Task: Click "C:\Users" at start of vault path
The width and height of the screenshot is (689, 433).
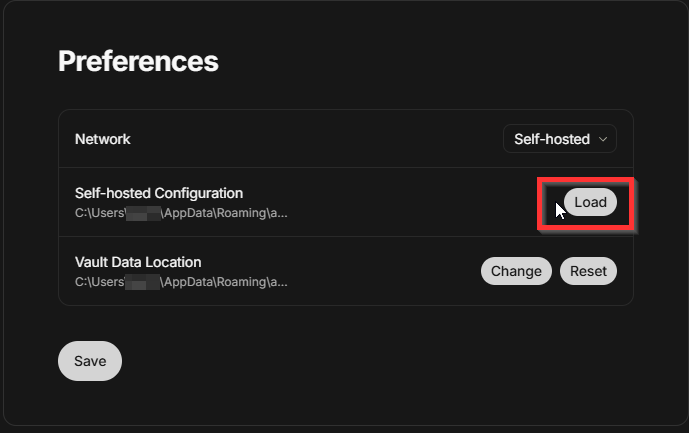Action: pyautogui.click(x=99, y=282)
